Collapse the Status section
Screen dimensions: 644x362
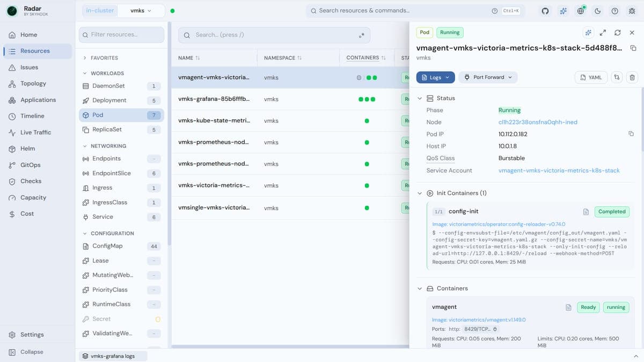tap(420, 99)
